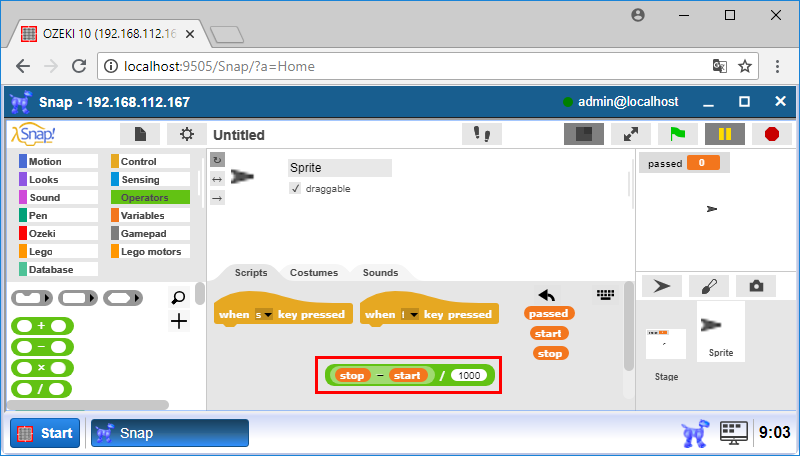Add a new turtle sprite
The image size is (800, 456).
[662, 286]
